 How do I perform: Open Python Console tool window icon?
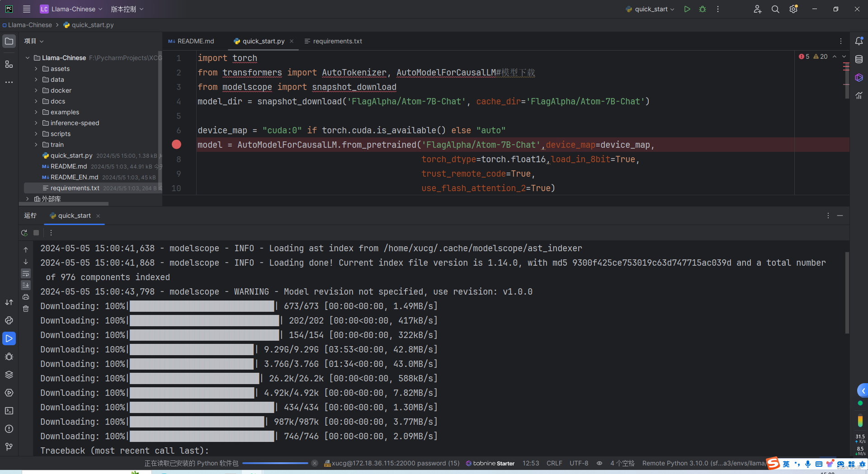(x=9, y=320)
